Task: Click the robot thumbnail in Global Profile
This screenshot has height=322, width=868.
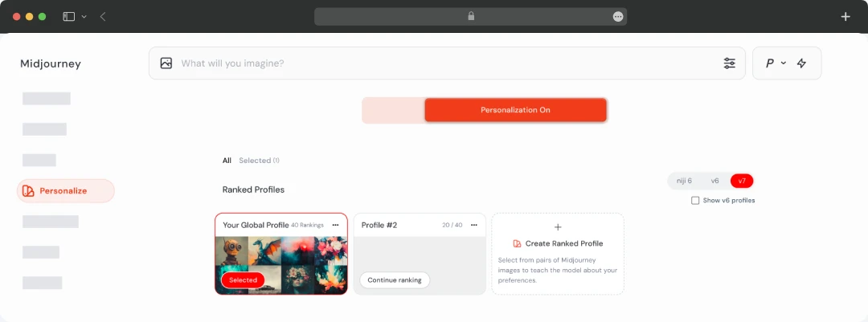Action: pos(231,251)
